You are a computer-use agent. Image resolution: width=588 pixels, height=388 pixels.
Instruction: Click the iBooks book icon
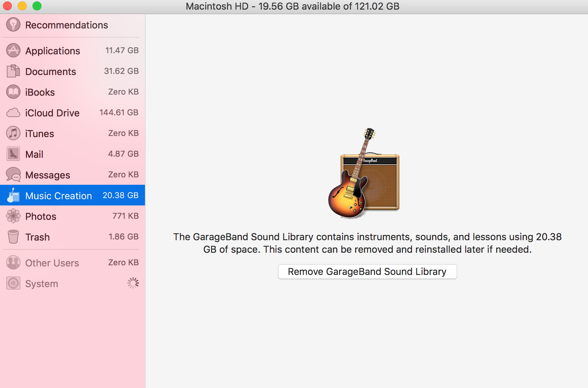tap(13, 92)
